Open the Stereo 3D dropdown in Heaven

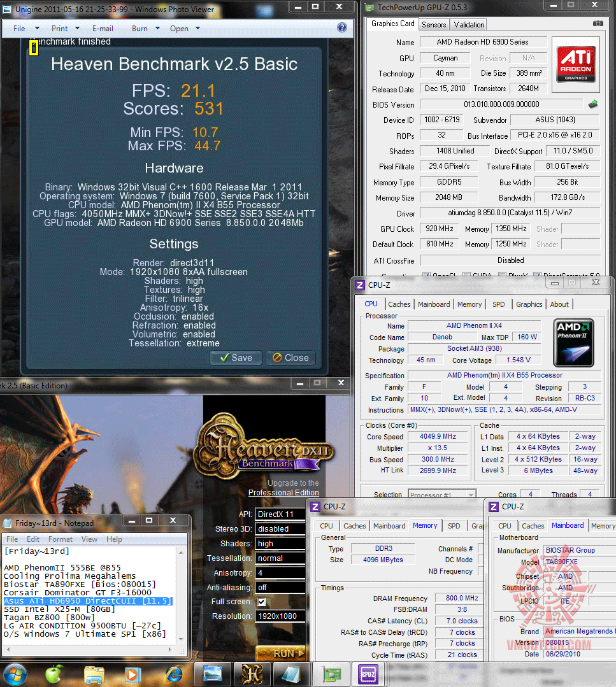pos(280,529)
